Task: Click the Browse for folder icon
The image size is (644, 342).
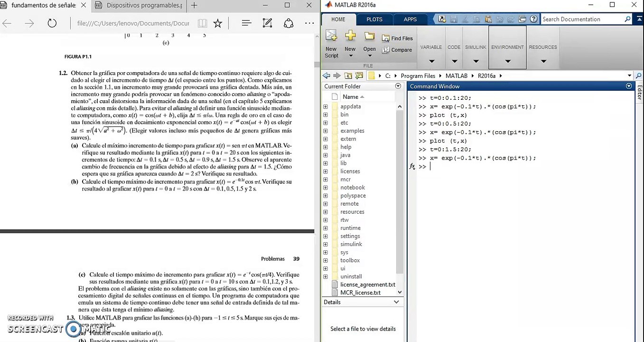Action: point(359,76)
